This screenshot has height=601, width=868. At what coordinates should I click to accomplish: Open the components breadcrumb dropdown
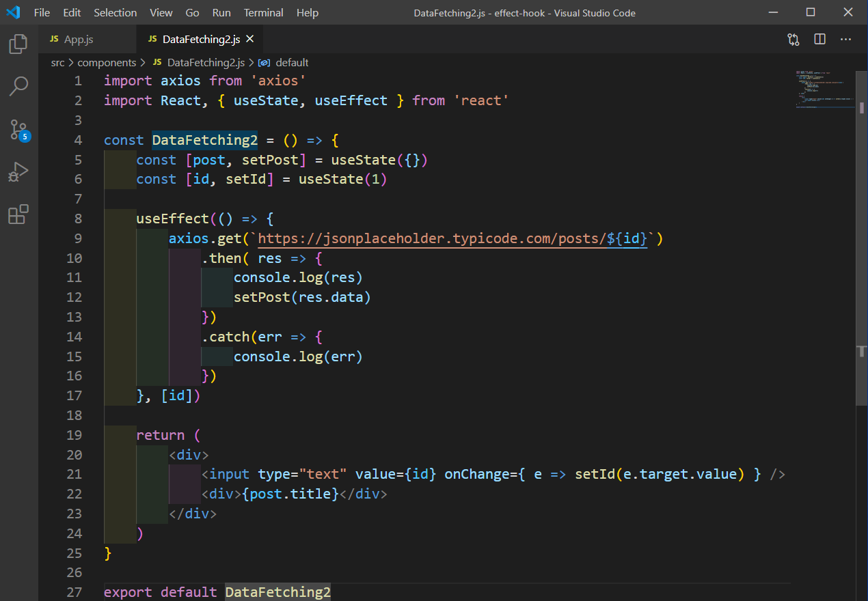click(107, 62)
